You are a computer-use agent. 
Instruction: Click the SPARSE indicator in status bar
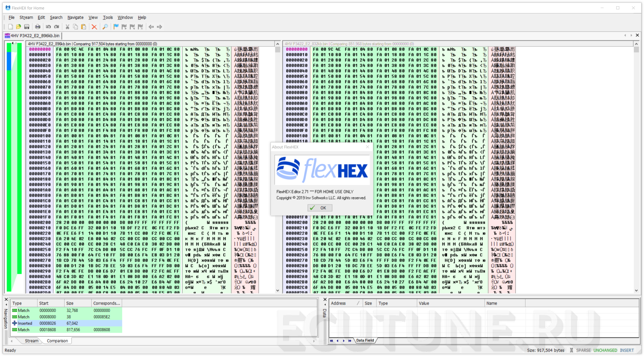(583, 350)
